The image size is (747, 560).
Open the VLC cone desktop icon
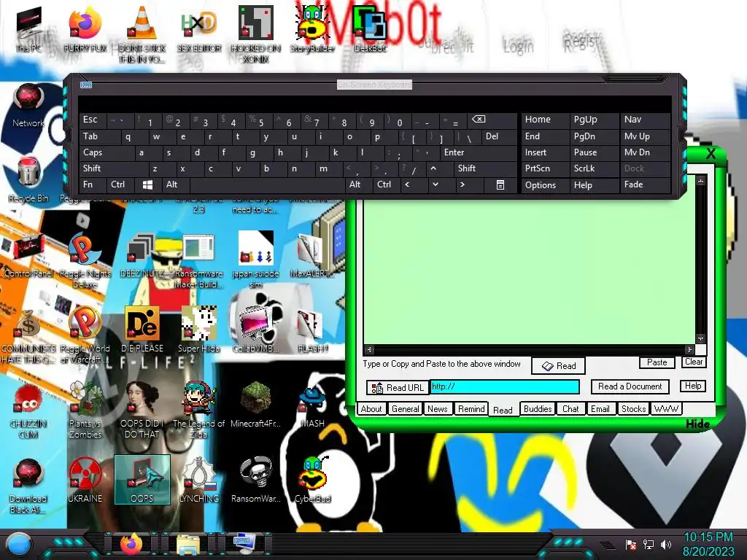[142, 34]
